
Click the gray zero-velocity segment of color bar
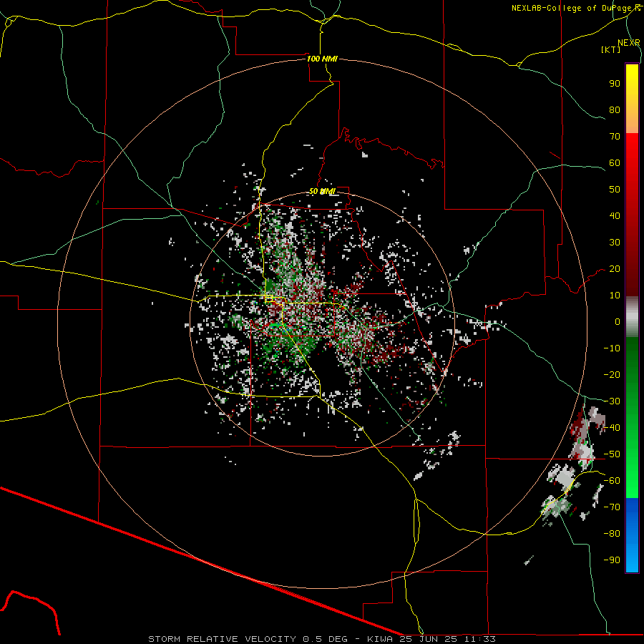(632, 317)
